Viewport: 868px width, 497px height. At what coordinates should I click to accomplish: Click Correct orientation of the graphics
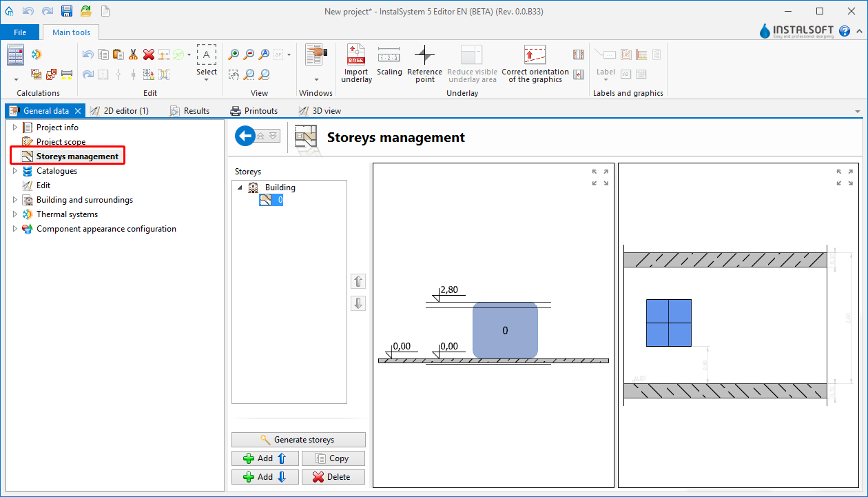pyautogui.click(x=535, y=63)
